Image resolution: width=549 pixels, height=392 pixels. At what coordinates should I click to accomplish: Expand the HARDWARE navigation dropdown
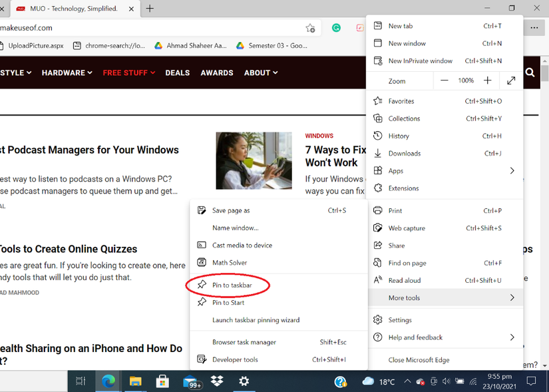(67, 73)
